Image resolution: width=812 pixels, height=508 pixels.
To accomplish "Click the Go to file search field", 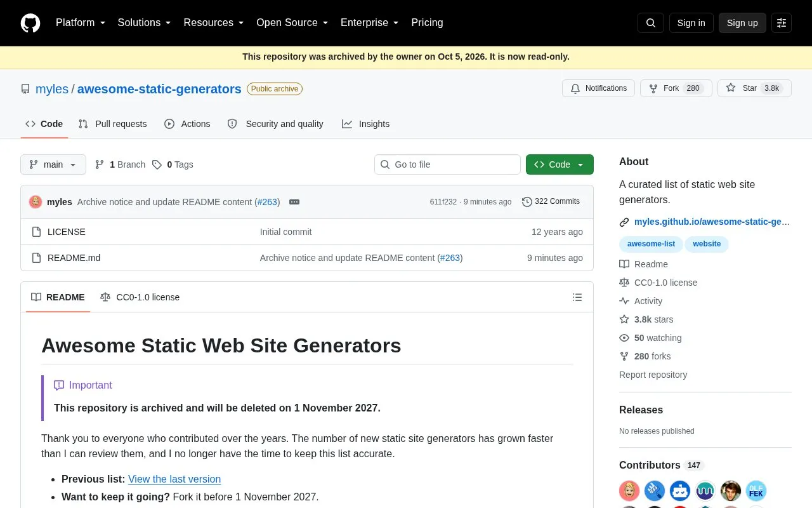I will point(447,164).
